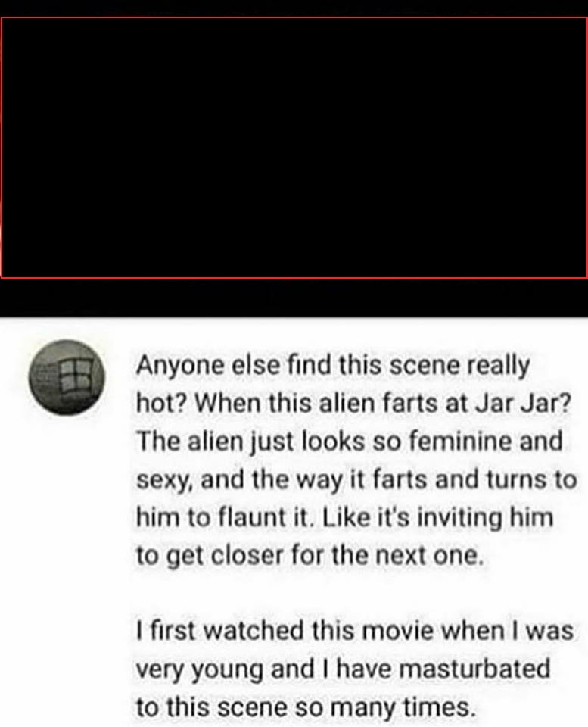The width and height of the screenshot is (588, 727).
Task: Select the comment line "Anyone else find this scene really"
Action: (x=333, y=367)
